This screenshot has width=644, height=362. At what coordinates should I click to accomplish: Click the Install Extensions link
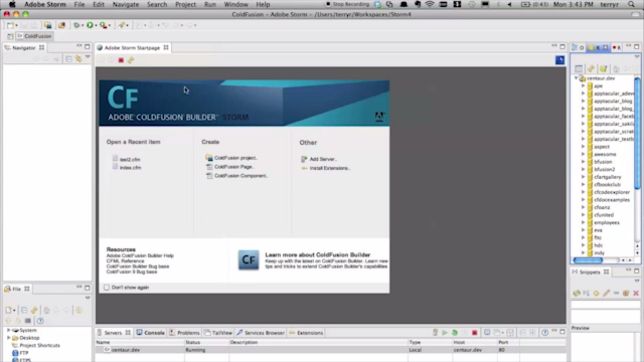329,168
